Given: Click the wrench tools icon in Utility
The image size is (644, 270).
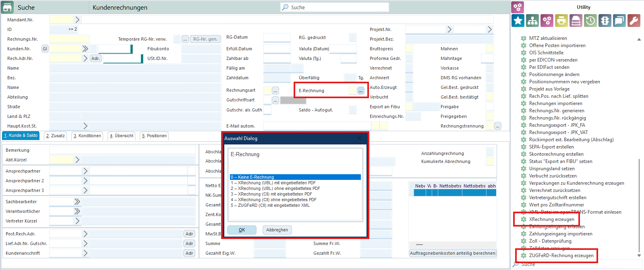Looking at the screenshot, I should pyautogui.click(x=634, y=21).
